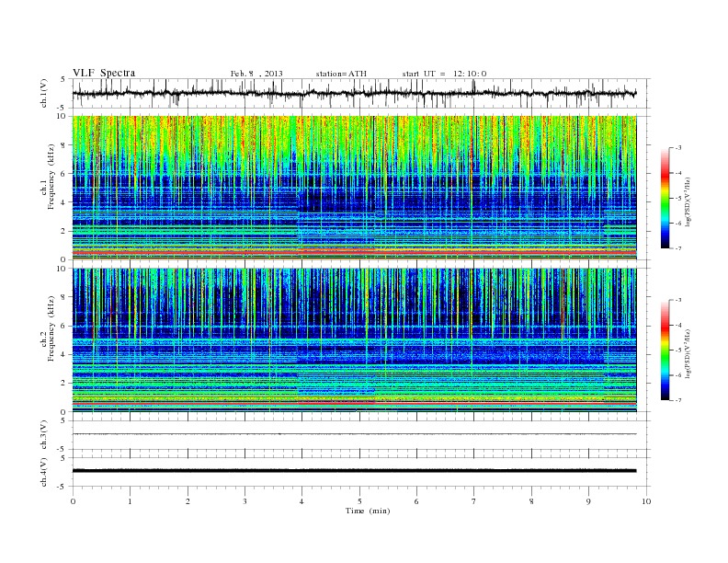Click the "-7" tick on ch.1 colorbar
Screen dimensions: 728x563
coord(677,248)
